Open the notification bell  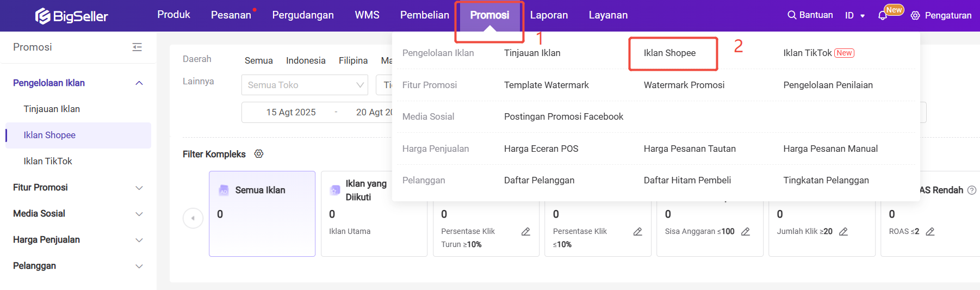point(883,16)
